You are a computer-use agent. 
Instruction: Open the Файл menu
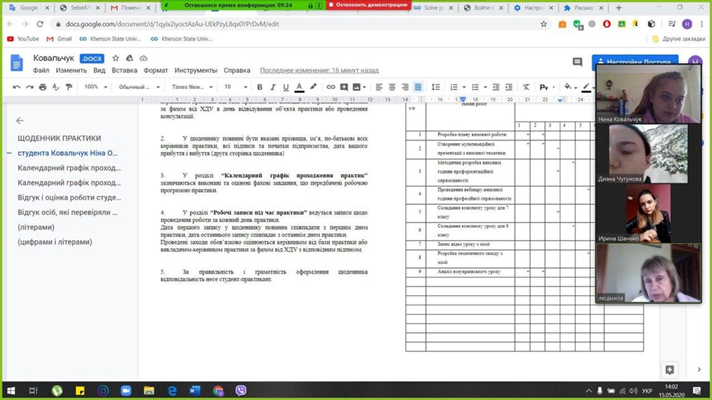(41, 70)
